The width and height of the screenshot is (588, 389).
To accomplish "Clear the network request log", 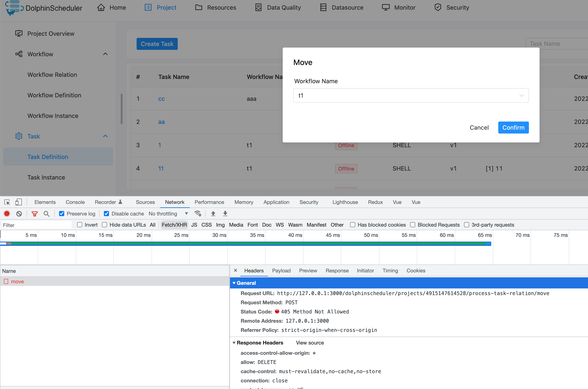I will (x=19, y=213).
